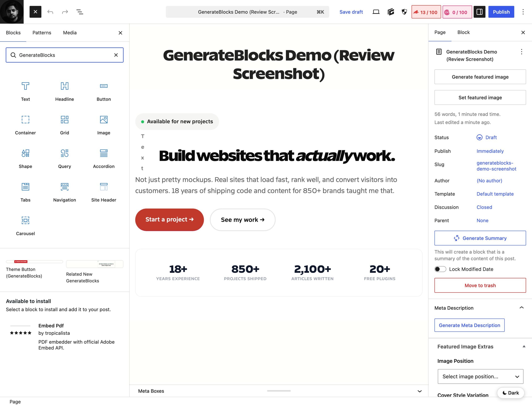This screenshot has height=406, width=532.
Task: Add a Tabs block
Action: click(x=25, y=192)
